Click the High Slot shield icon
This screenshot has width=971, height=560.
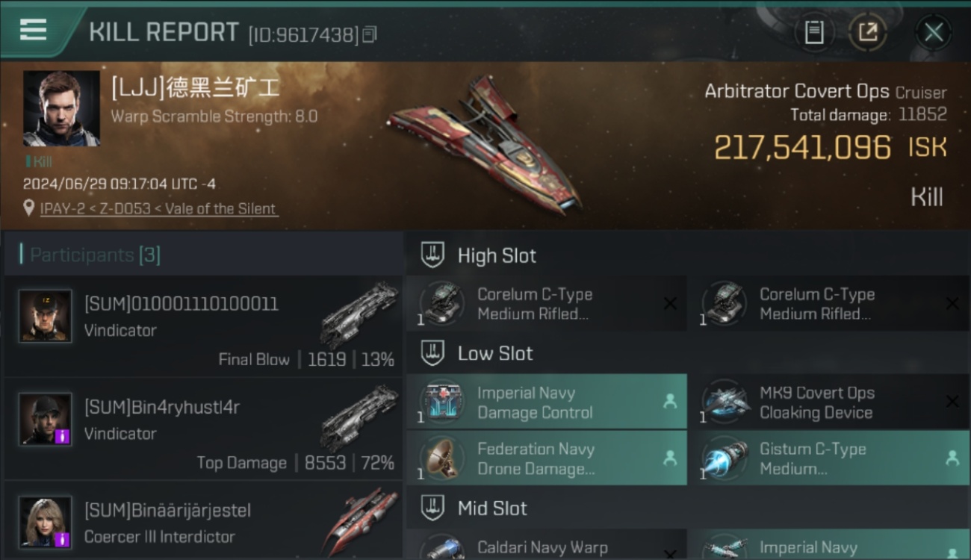[432, 255]
